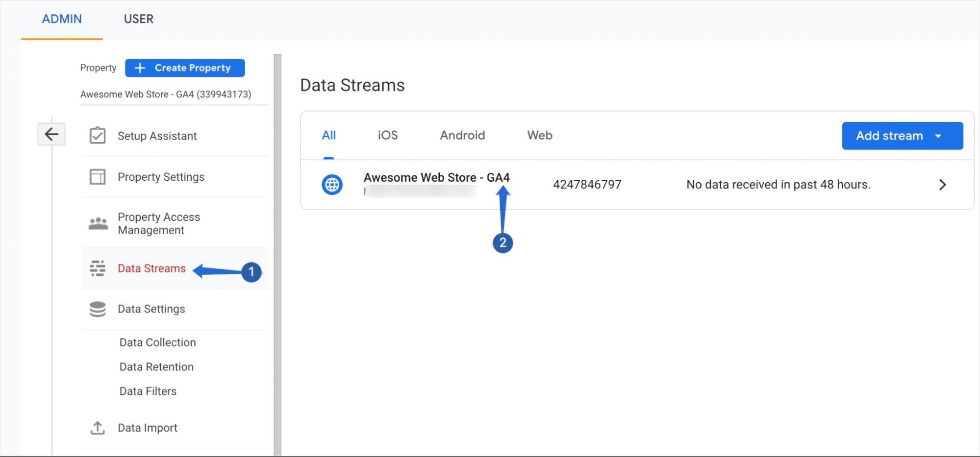Open Data Filters settings

point(148,391)
